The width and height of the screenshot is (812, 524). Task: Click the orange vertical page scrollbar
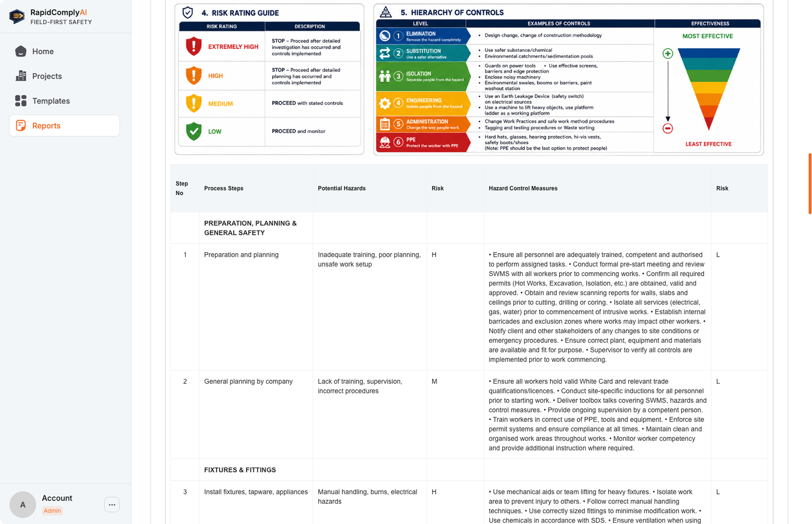[810, 184]
